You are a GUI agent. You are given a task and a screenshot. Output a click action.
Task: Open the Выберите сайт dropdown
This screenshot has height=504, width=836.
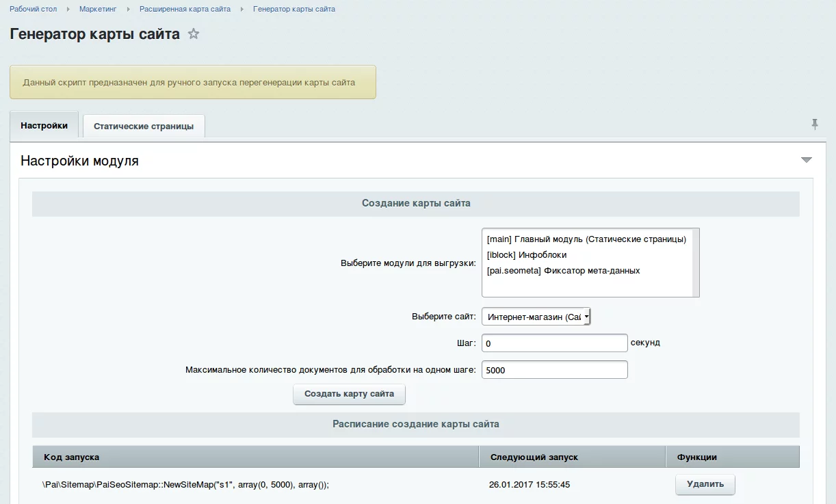(536, 317)
